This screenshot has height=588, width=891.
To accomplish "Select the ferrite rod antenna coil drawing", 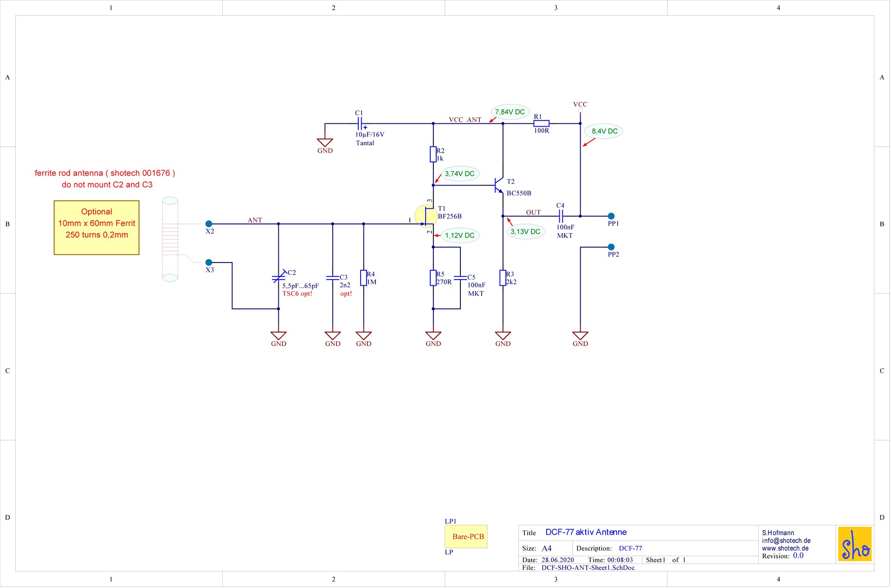I will pos(170,239).
